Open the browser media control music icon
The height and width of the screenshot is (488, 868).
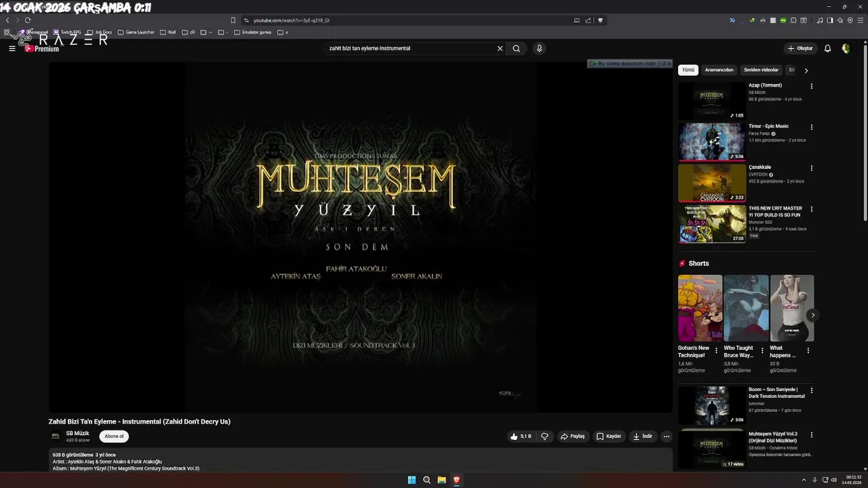pyautogui.click(x=821, y=20)
